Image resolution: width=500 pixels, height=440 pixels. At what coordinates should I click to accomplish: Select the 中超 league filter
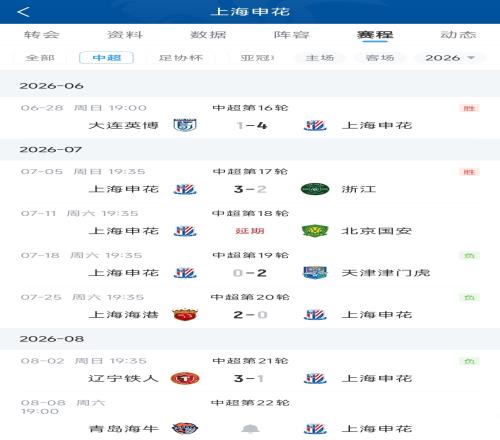click(106, 58)
